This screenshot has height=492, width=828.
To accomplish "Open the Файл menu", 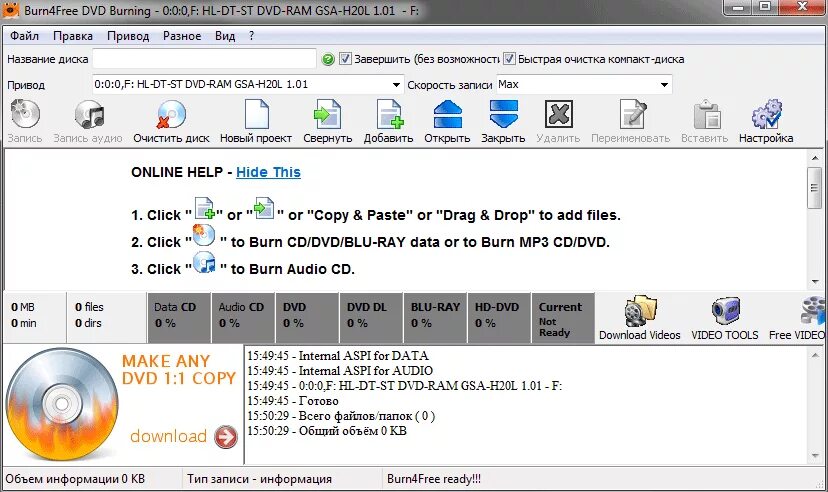I will tap(24, 36).
